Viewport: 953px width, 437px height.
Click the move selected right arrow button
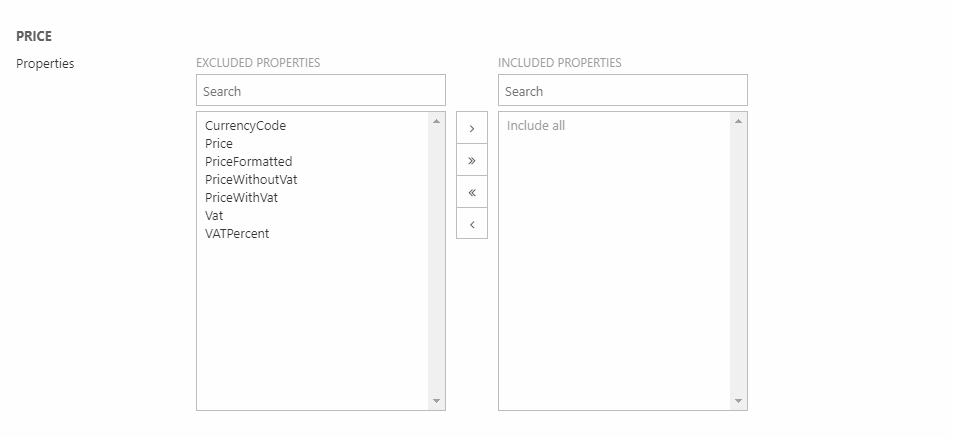coord(471,128)
